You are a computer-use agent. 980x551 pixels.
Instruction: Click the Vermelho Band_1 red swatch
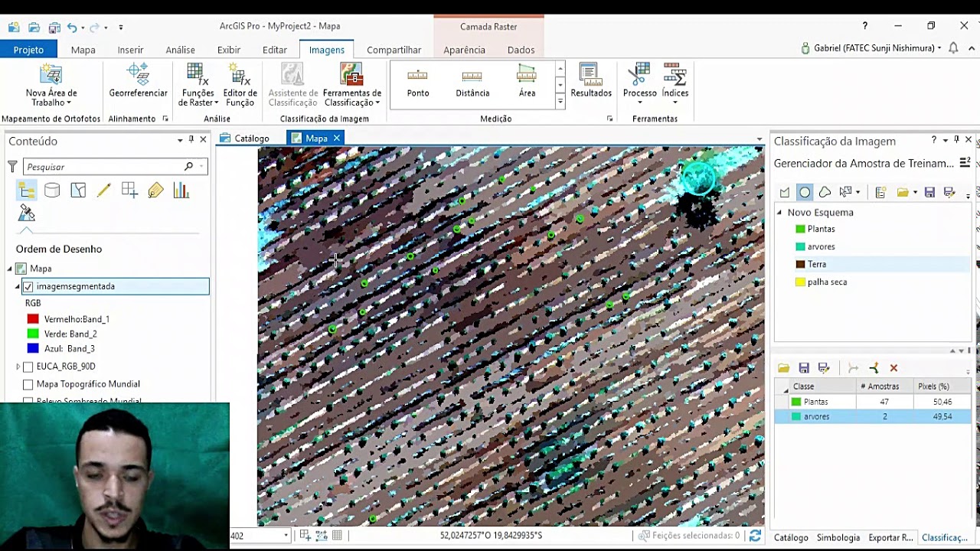click(x=33, y=319)
